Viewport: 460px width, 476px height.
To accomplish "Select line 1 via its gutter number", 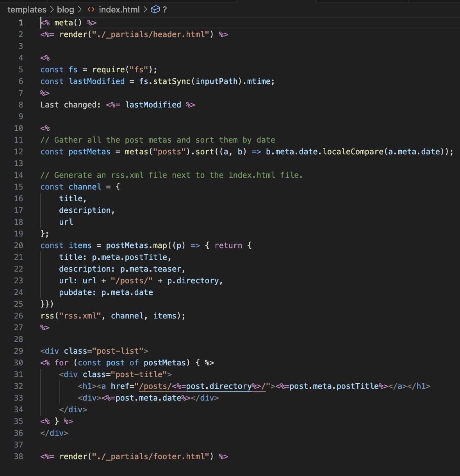I will (x=21, y=23).
